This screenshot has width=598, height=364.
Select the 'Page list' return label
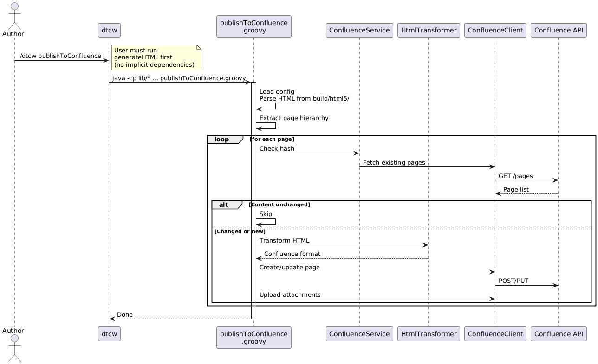(516, 190)
